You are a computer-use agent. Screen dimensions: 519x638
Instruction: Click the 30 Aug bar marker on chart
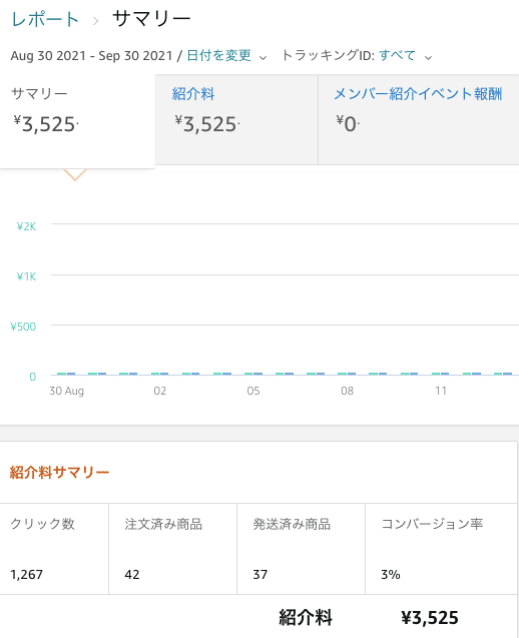66,373
